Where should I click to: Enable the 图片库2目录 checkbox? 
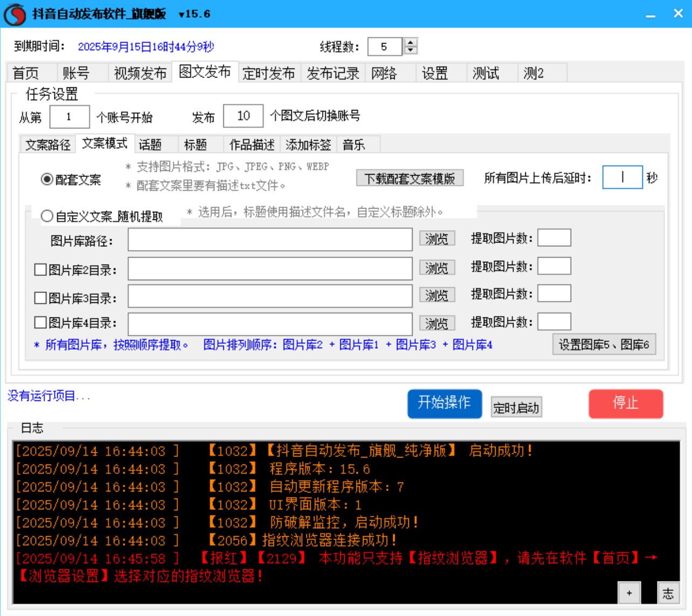[40, 268]
